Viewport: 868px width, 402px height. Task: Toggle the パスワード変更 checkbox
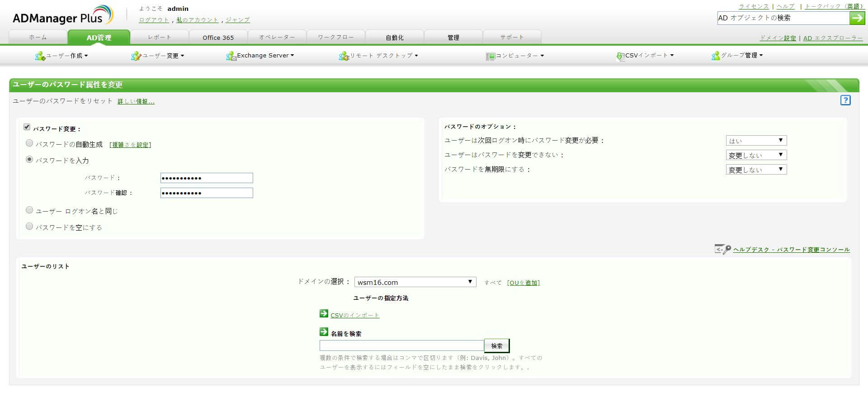27,128
